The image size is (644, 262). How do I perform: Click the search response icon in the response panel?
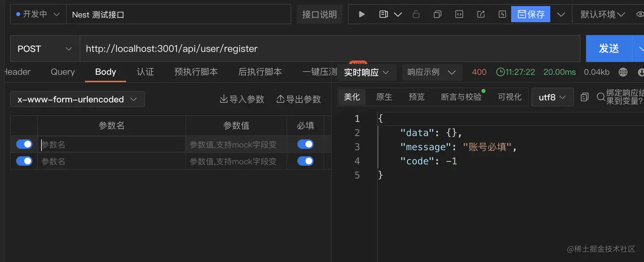[601, 97]
